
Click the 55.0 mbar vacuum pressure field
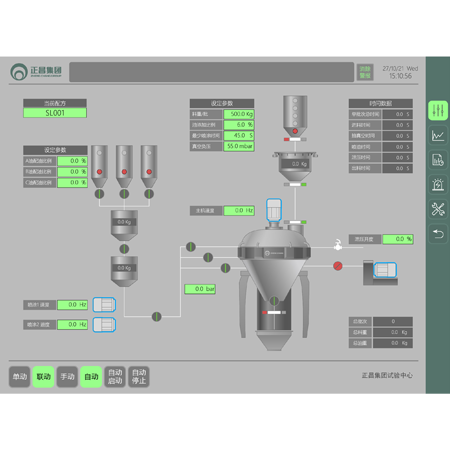(239, 146)
